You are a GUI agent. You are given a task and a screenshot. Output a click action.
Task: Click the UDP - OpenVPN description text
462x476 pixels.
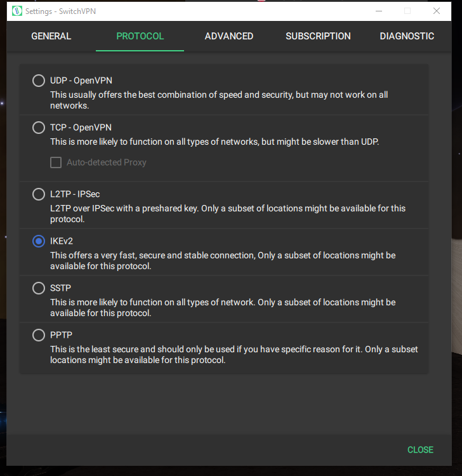click(219, 100)
